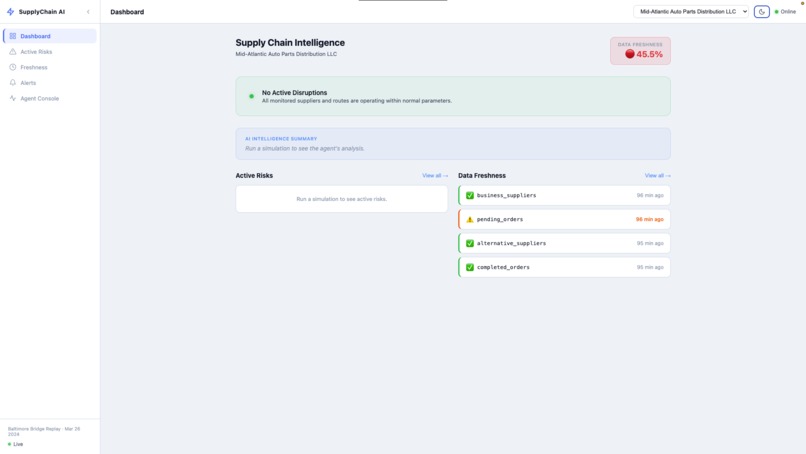Image resolution: width=806 pixels, height=454 pixels.
Task: Click the green check icon beside alternative_suppliers
Action: pyautogui.click(x=470, y=243)
